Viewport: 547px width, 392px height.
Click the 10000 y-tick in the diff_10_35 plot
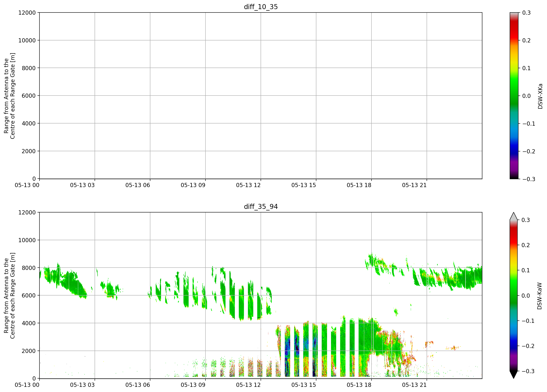[x=27, y=40]
